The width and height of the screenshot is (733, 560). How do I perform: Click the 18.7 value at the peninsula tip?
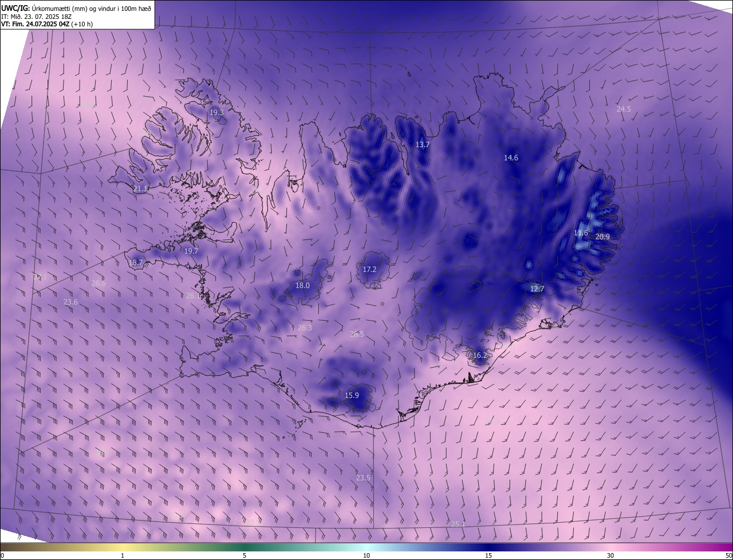click(x=136, y=263)
